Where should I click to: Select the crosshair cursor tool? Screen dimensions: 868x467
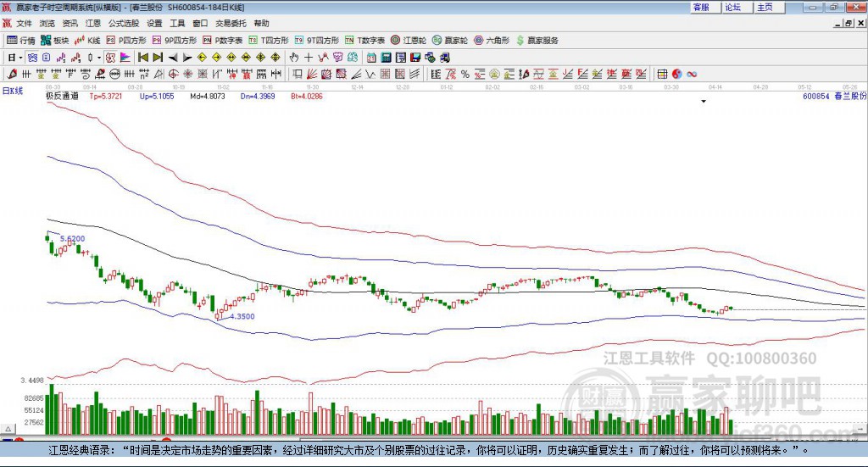(309, 58)
